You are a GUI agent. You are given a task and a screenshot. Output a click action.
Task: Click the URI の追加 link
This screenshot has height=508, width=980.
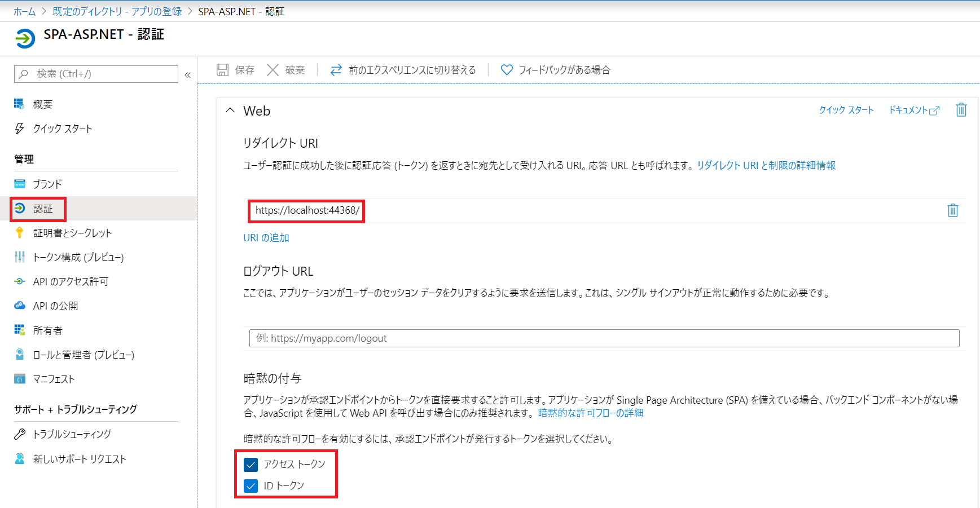266,237
